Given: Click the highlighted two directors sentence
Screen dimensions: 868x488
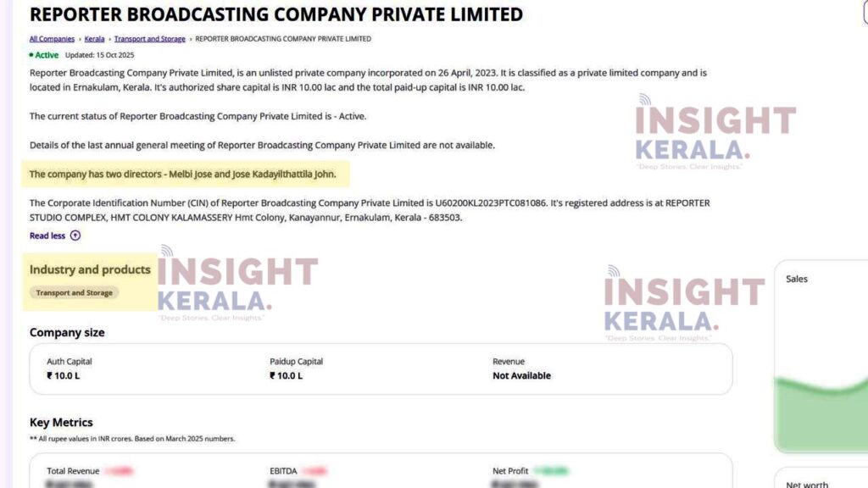Looking at the screenshot, I should point(183,175).
